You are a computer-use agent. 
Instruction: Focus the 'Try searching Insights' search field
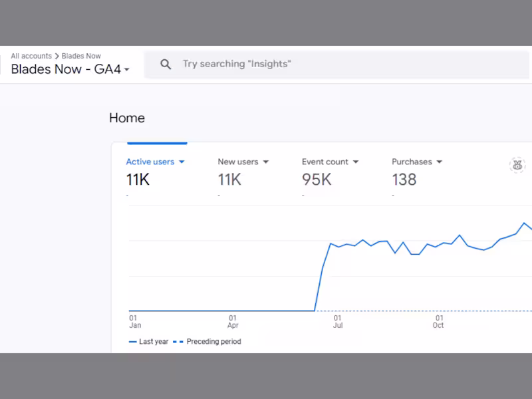pos(336,64)
